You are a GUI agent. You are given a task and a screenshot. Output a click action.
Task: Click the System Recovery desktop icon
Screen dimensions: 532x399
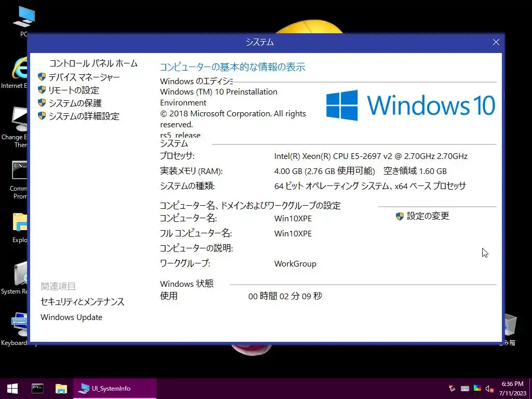(x=14, y=278)
